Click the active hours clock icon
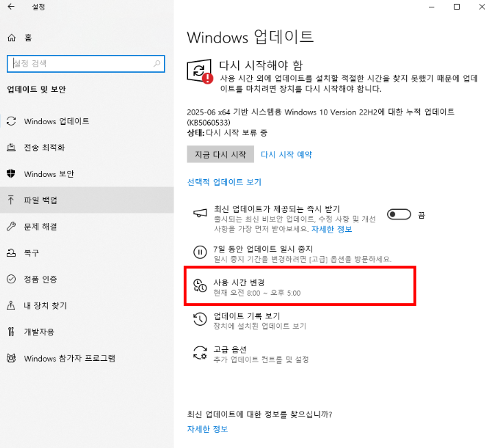492x448 pixels. coord(200,285)
